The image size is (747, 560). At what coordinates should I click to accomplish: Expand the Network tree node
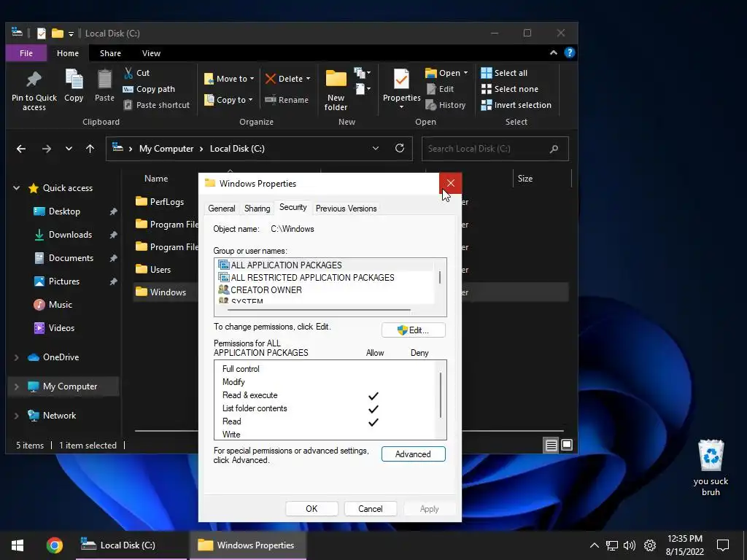click(x=17, y=416)
